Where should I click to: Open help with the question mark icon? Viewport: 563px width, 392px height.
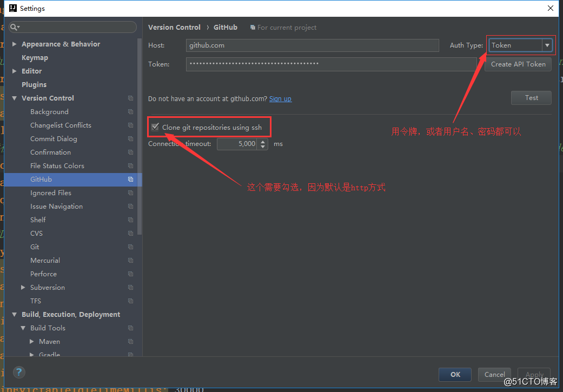click(x=19, y=372)
